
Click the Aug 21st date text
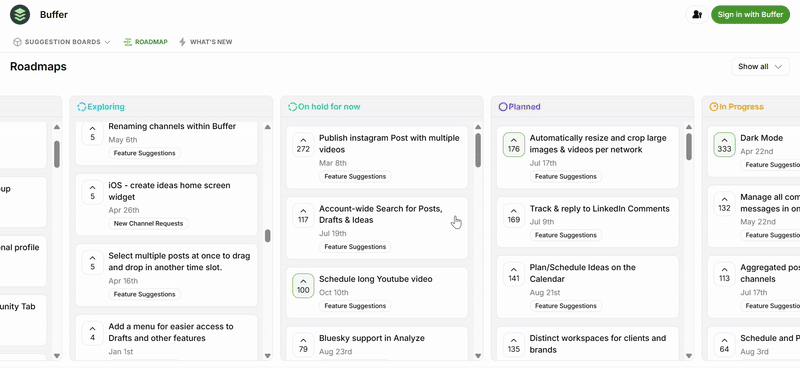click(545, 292)
